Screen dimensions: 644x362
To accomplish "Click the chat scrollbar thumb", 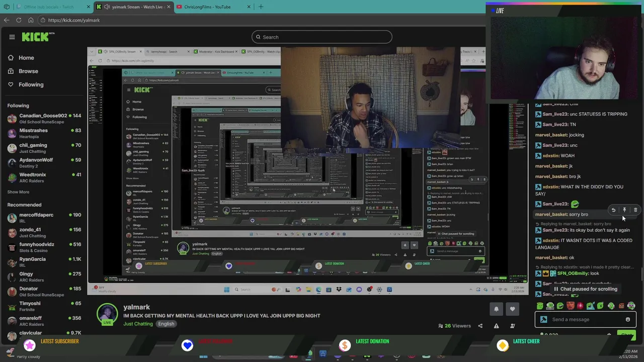I will click(x=641, y=275).
